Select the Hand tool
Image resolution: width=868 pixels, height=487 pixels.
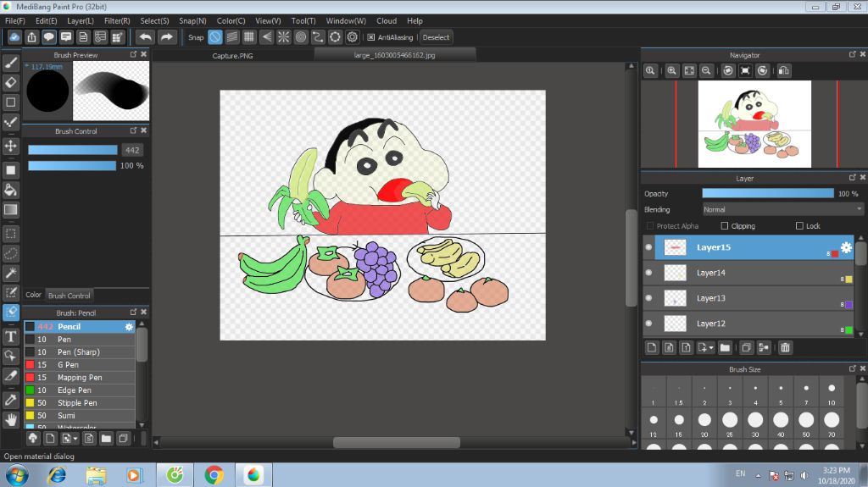coord(10,419)
